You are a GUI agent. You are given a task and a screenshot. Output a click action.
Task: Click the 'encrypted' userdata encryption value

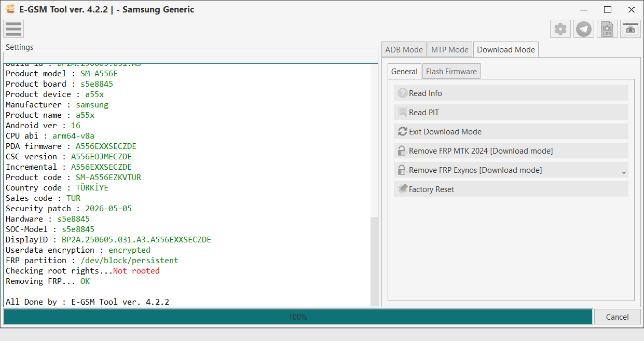[x=129, y=250]
